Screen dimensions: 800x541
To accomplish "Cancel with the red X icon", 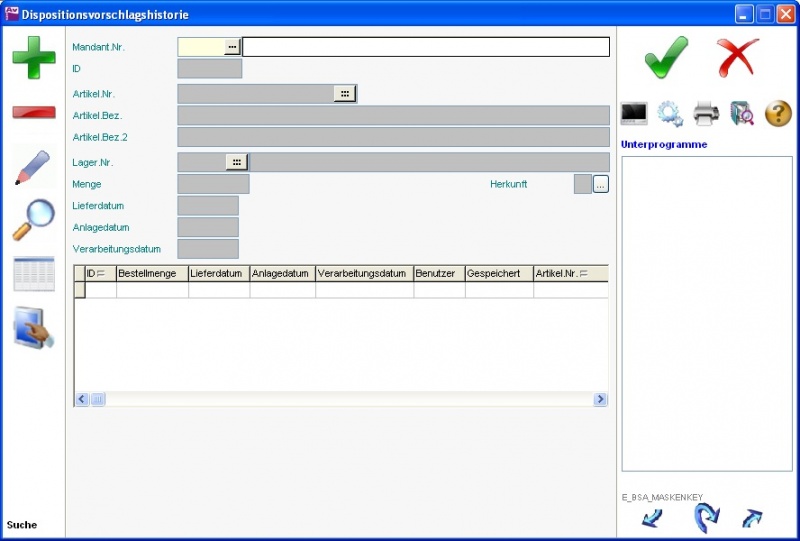I will tap(738, 57).
